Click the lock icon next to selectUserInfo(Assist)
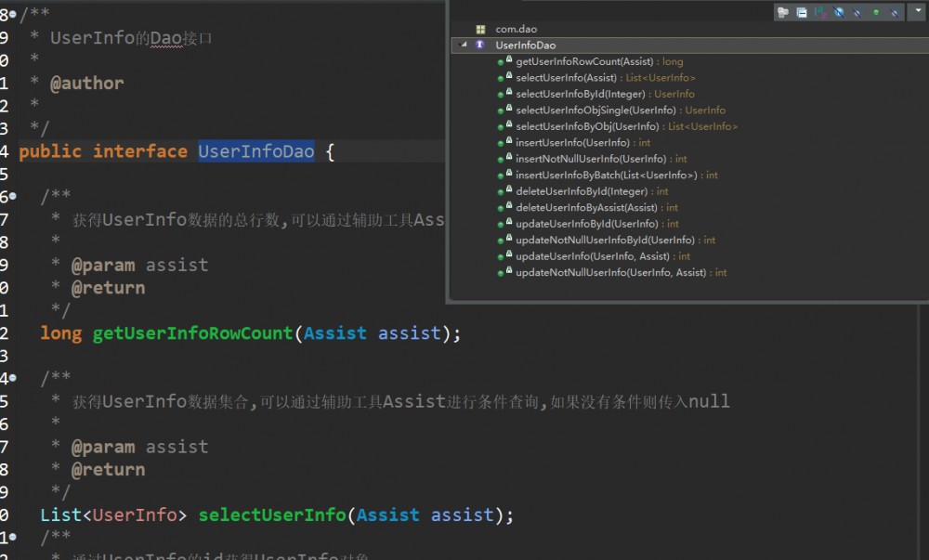Screen dimensions: 929x560 508,77
